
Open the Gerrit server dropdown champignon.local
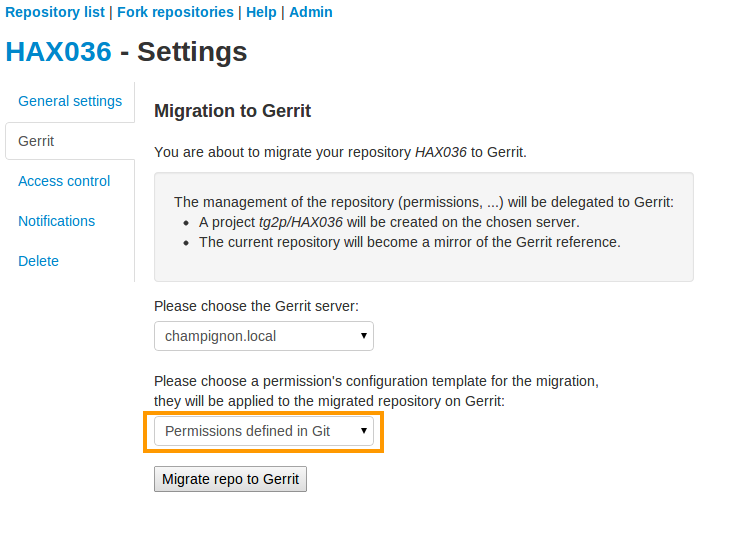[263, 336]
